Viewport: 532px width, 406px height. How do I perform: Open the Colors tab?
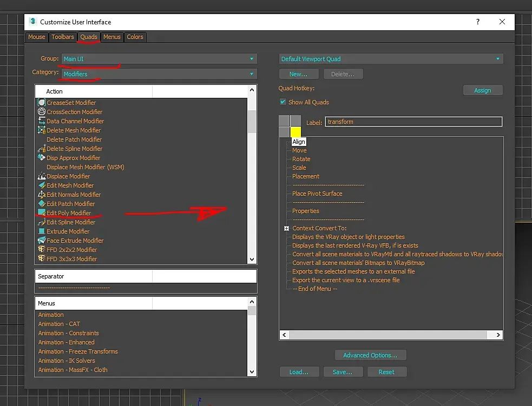[x=135, y=37]
